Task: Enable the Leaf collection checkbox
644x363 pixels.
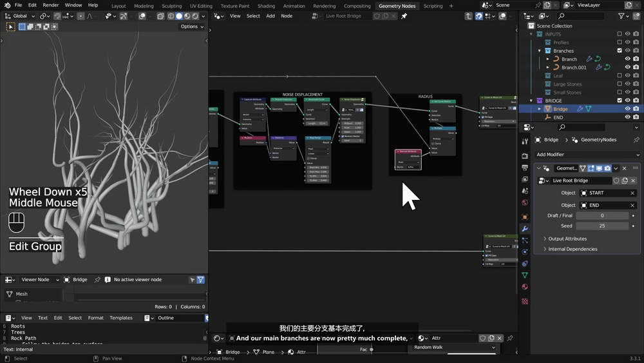Action: click(620, 75)
